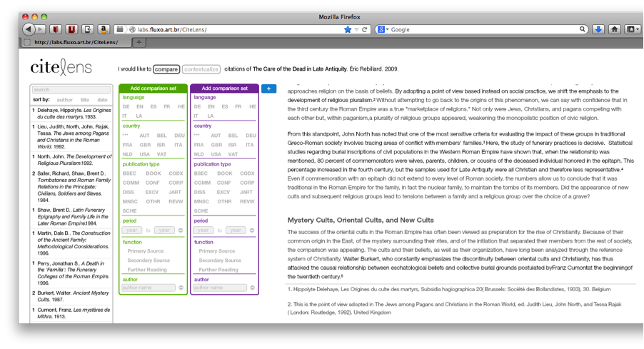Viewport: 644px width, 349px height.
Task: Select the Latin Funerary Epigraphy entry
Action: [x=71, y=217]
